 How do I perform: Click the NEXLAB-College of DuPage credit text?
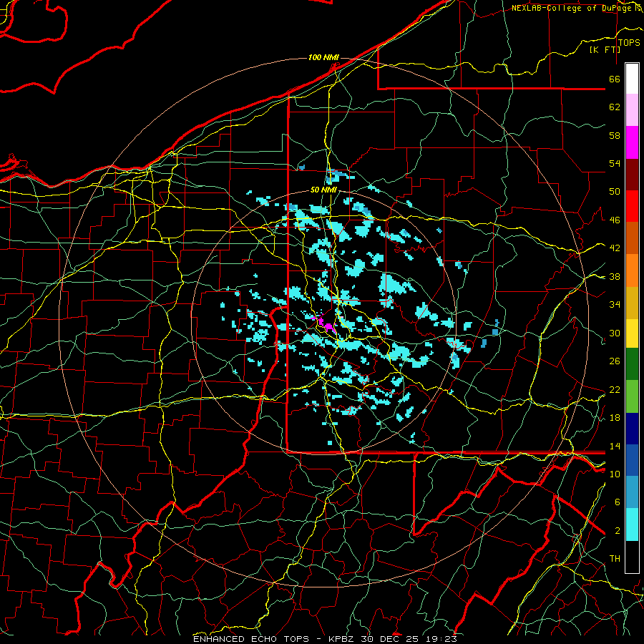pyautogui.click(x=571, y=8)
